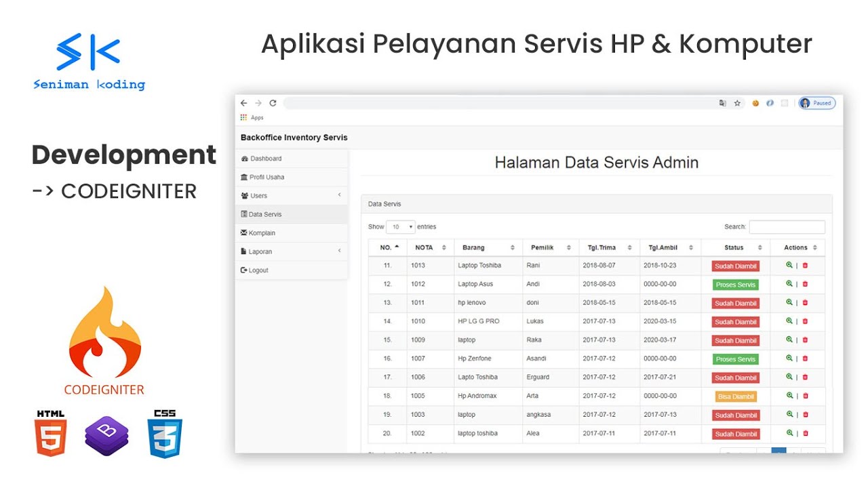
Task: View details icon for laptop toshiba Alea row
Action: click(x=789, y=432)
